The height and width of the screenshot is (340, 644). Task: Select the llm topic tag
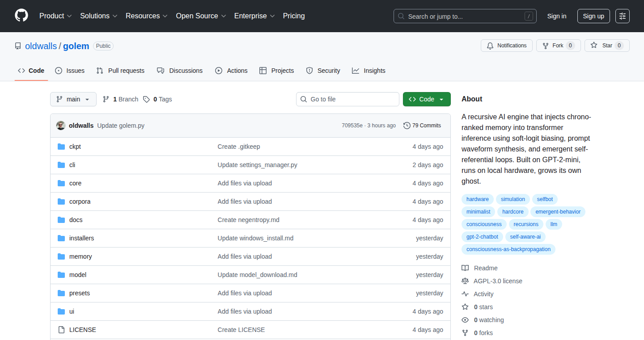click(554, 224)
